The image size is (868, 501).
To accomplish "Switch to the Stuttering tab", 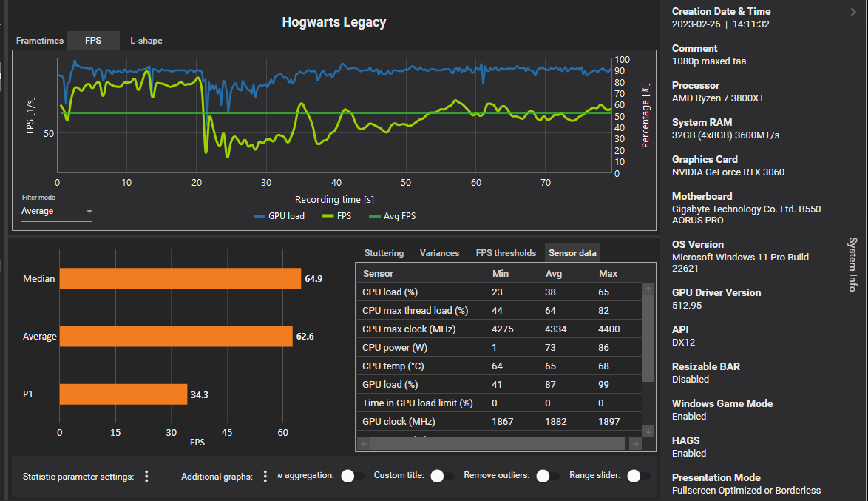I will coord(384,252).
